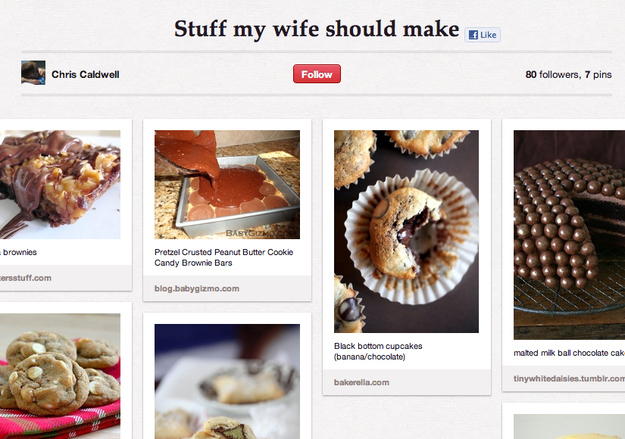Open the malted milk ball cake image
625x439 pixels.
(569, 235)
